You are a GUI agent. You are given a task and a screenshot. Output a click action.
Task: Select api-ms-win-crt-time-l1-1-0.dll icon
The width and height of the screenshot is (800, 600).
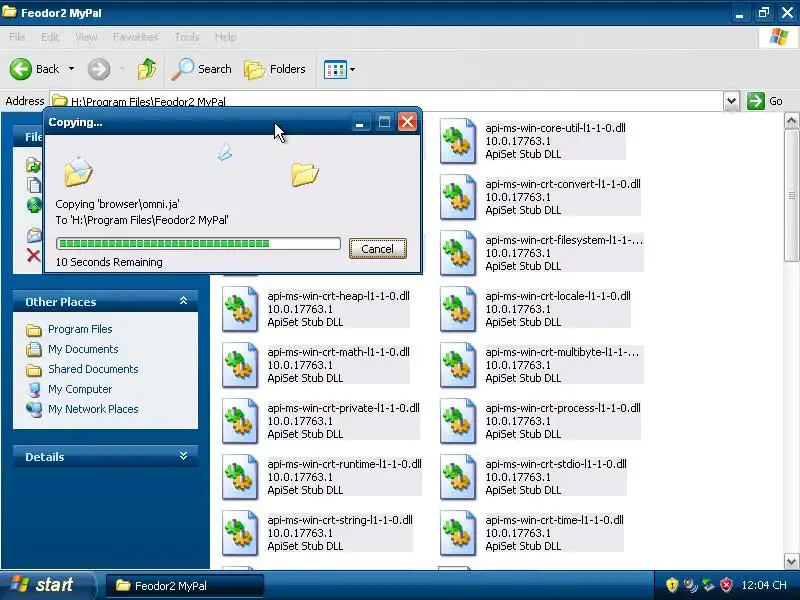click(x=458, y=534)
